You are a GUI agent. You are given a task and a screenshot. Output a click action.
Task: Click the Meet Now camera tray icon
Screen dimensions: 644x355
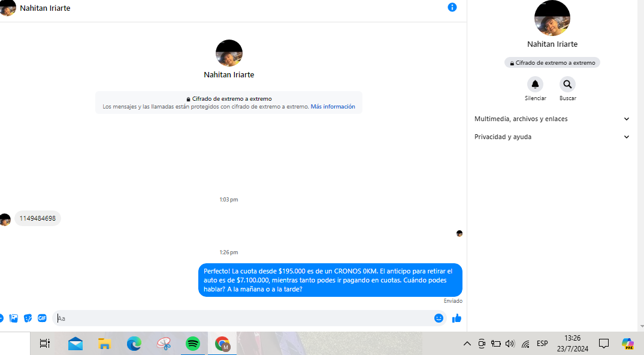point(482,344)
